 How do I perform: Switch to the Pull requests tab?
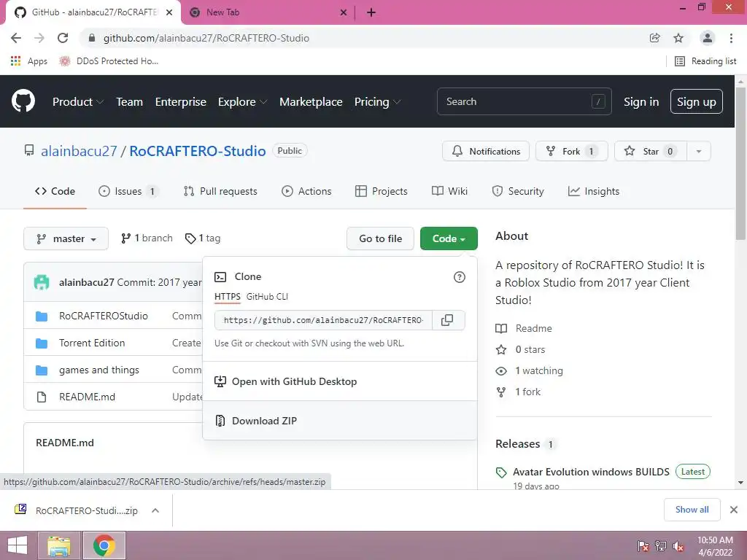(x=220, y=192)
